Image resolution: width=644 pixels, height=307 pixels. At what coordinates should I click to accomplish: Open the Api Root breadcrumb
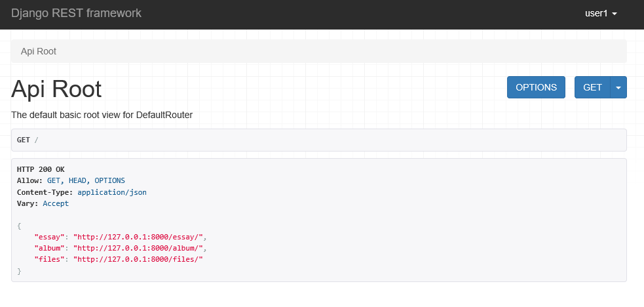(x=39, y=51)
